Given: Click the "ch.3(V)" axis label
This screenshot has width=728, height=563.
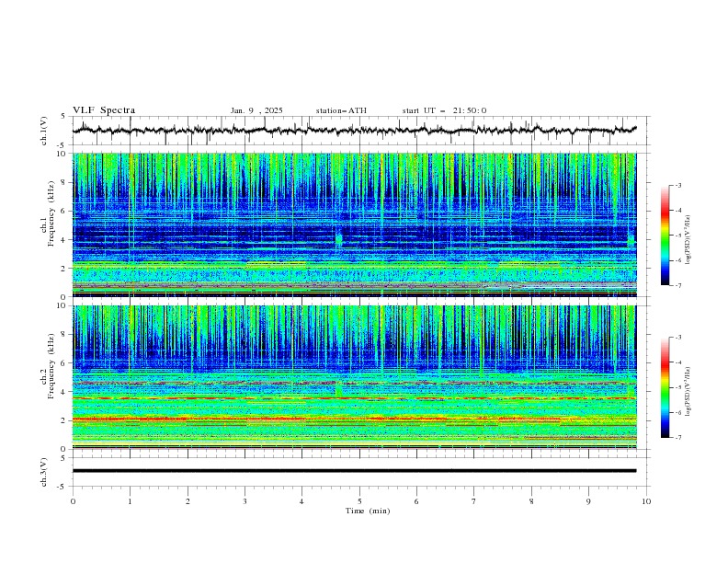Looking at the screenshot, I should coord(44,472).
